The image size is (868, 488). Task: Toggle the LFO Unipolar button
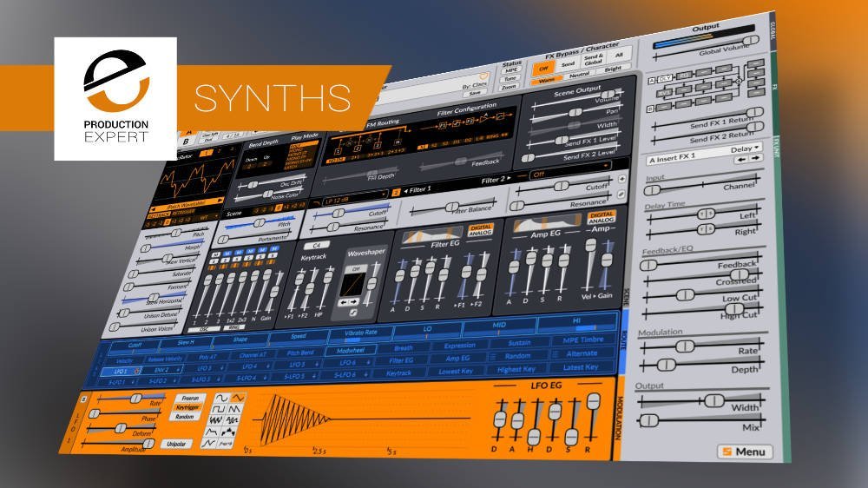[x=176, y=444]
